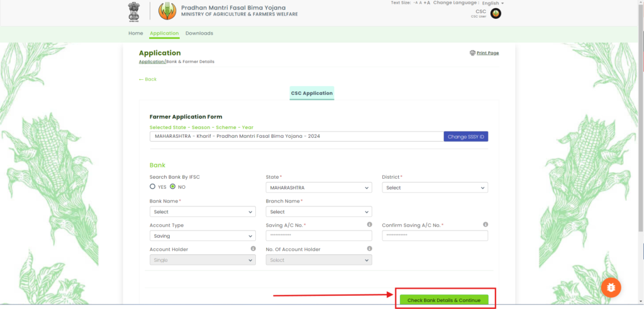Select YES for Search Bank By IFSC
Image resolution: width=644 pixels, height=309 pixels.
click(x=153, y=187)
